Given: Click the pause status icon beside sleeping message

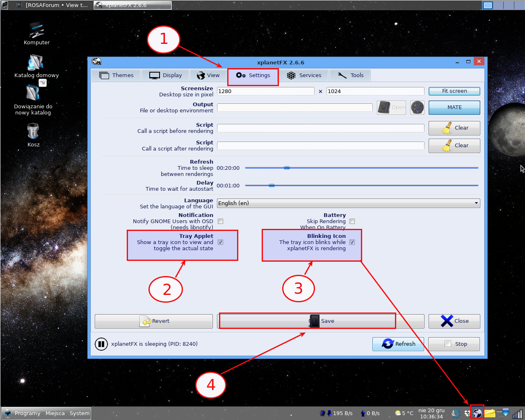Looking at the screenshot, I should point(101,344).
